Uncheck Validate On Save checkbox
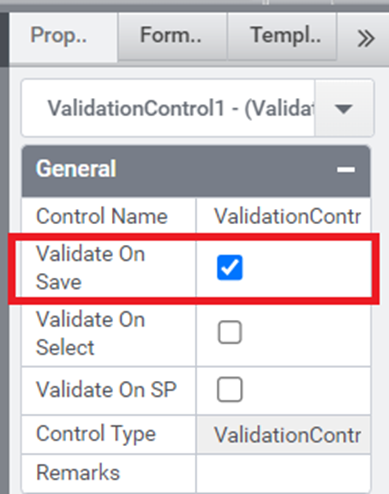Image resolution: width=389 pixels, height=494 pixels. [x=230, y=267]
